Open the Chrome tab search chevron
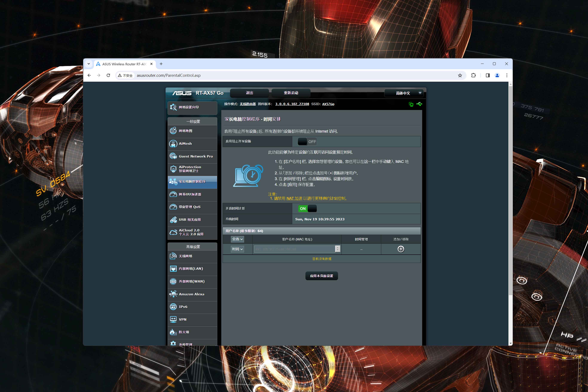The image size is (588, 392). (x=88, y=64)
